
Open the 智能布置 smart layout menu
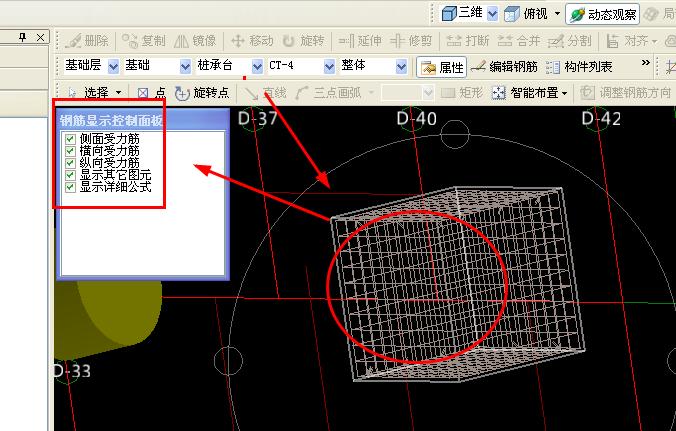pyautogui.click(x=530, y=93)
